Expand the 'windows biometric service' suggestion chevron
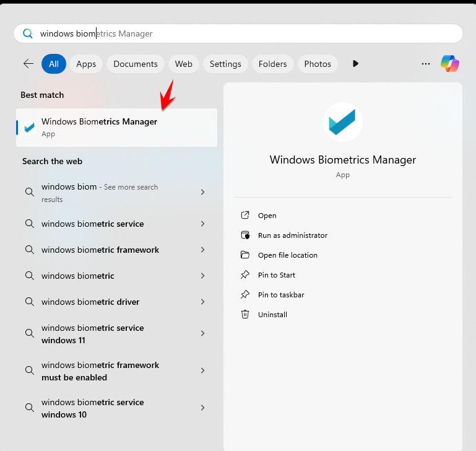476x451 pixels. point(202,224)
